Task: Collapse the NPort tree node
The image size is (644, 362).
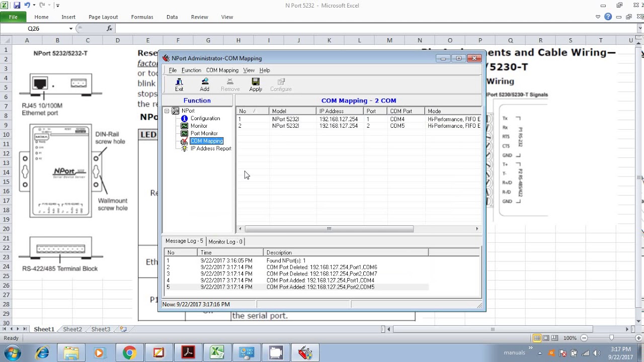Action: 167,111
